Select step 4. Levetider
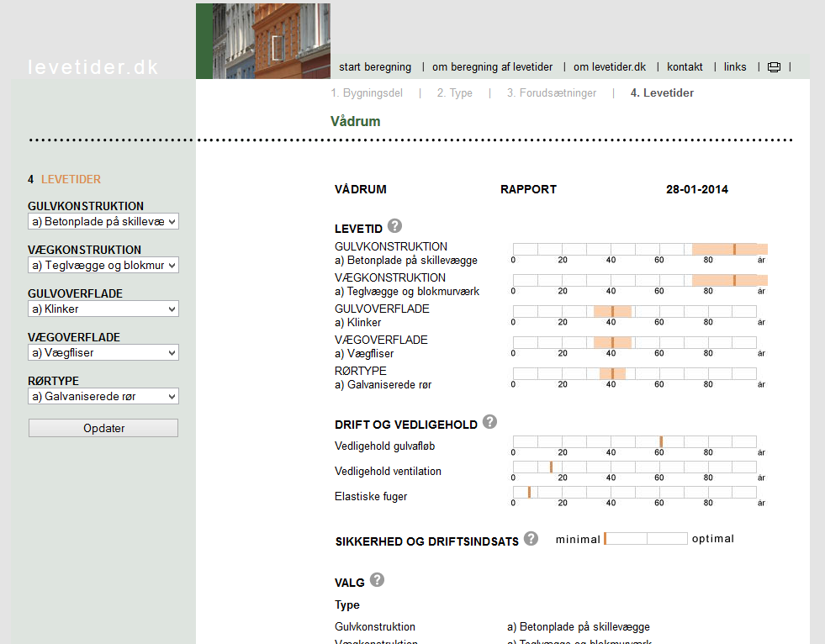The width and height of the screenshot is (825, 644). [662, 93]
